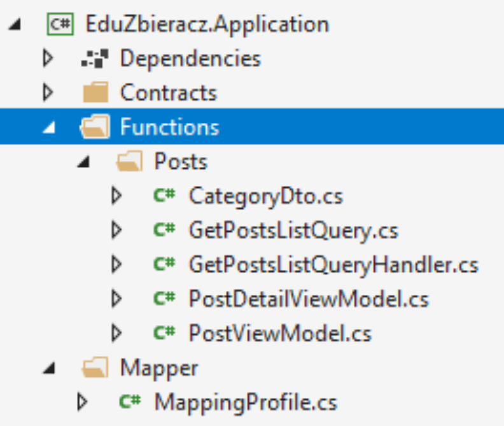The height and width of the screenshot is (426, 504).
Task: Collapse the EduZbieracz.Application project node
Action: [15, 24]
